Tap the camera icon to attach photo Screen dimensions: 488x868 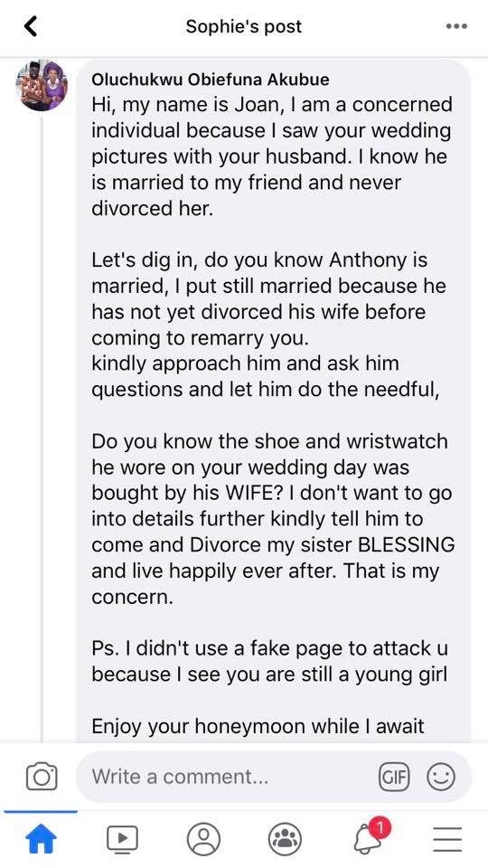point(42,776)
